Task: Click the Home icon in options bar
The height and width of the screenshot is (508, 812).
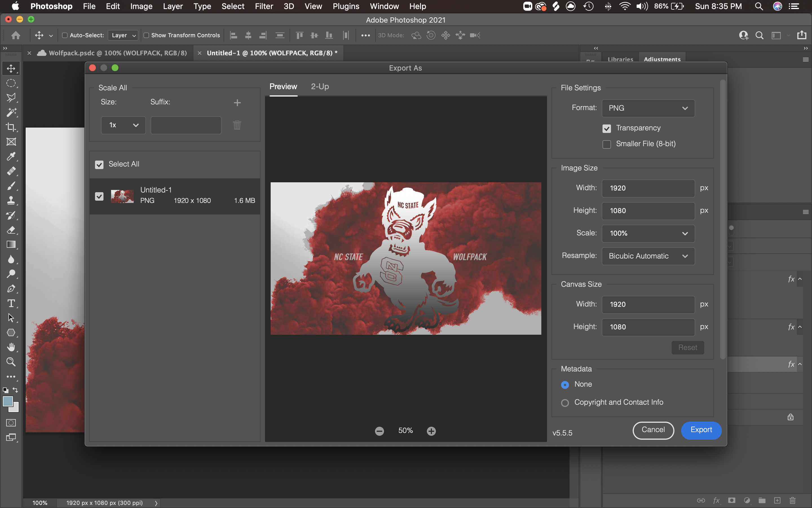Action: (16, 35)
